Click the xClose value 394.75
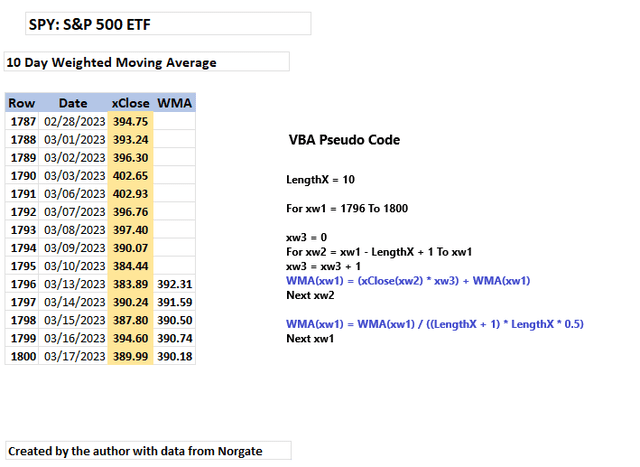 pyautogui.click(x=131, y=121)
